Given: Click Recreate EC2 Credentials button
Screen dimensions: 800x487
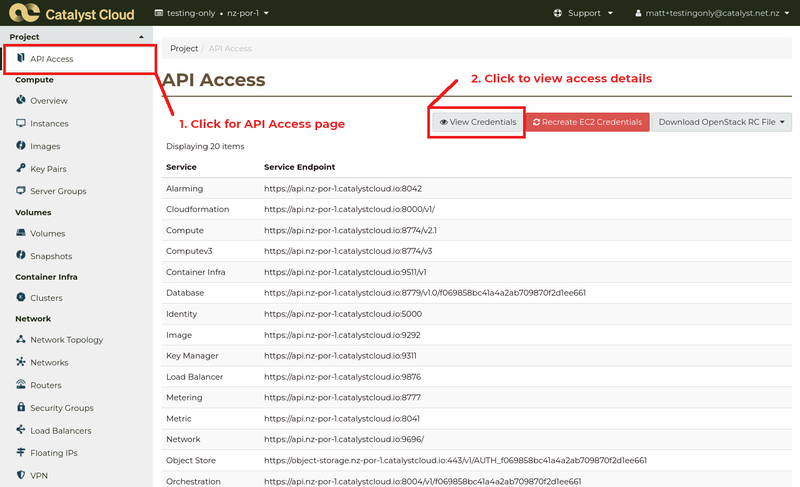Looking at the screenshot, I should coord(587,122).
